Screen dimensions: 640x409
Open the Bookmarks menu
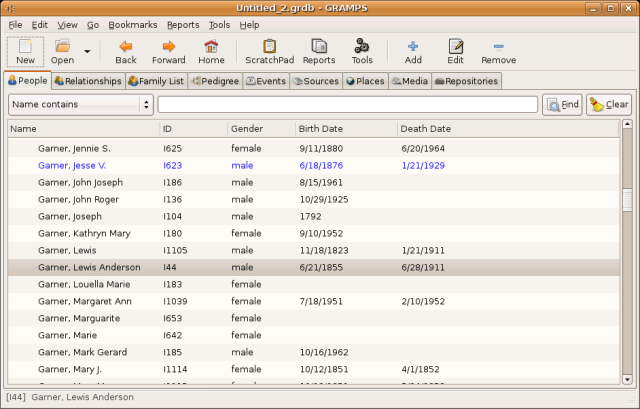pos(132,24)
